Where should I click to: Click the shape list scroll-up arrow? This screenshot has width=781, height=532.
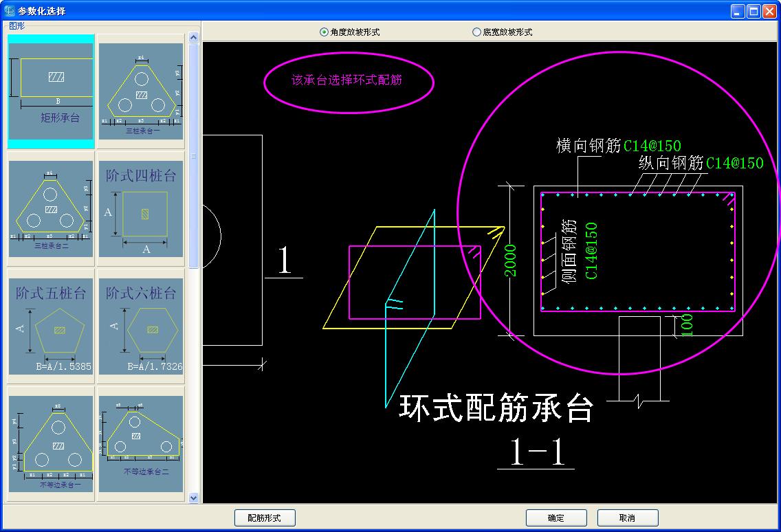pyautogui.click(x=194, y=37)
